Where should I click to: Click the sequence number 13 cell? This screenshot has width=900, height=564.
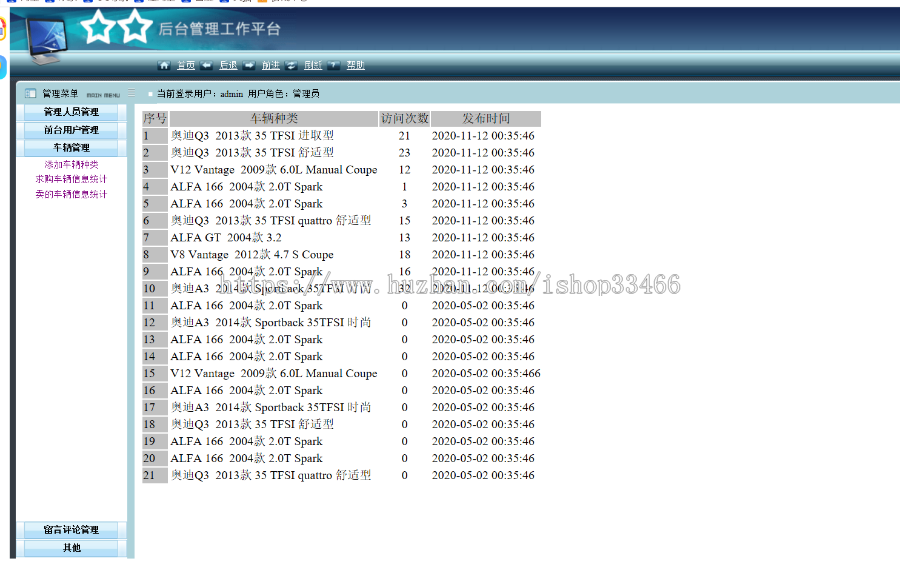click(155, 340)
